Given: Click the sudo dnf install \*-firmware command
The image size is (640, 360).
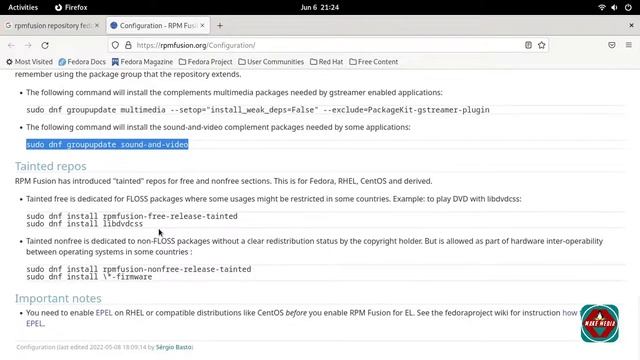Looking at the screenshot, I should point(89,277).
